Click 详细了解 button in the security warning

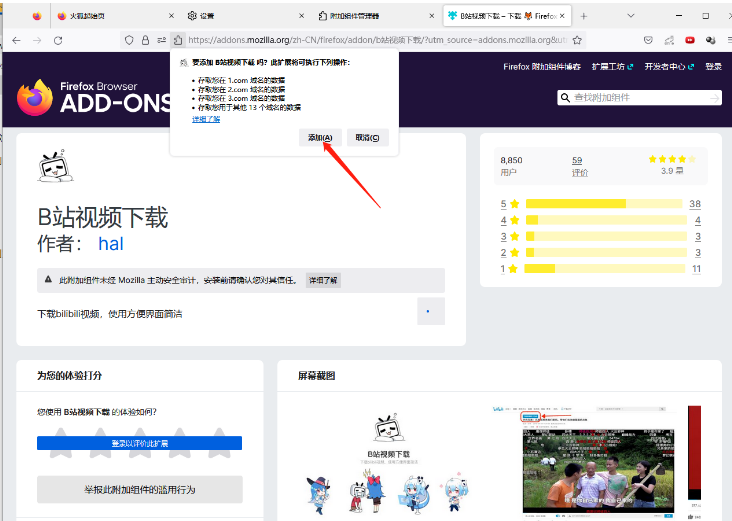pyautogui.click(x=323, y=281)
